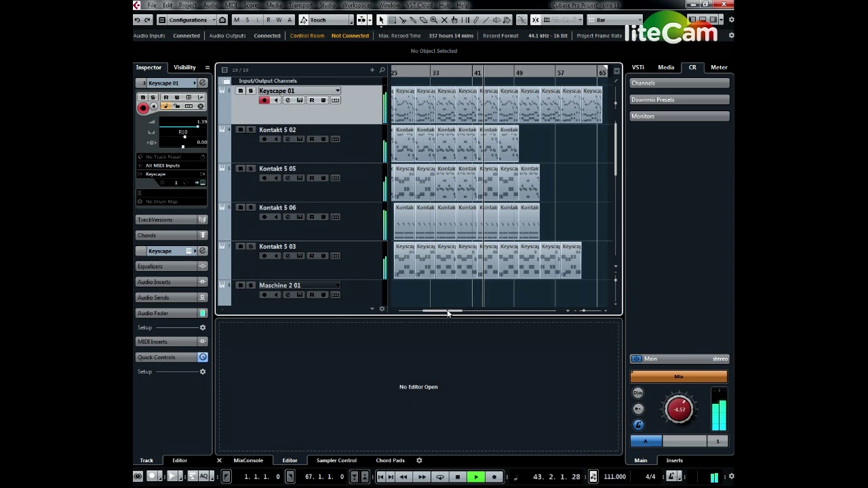Close the lower zone with X icon
This screenshot has height=488, width=868.
point(219,460)
